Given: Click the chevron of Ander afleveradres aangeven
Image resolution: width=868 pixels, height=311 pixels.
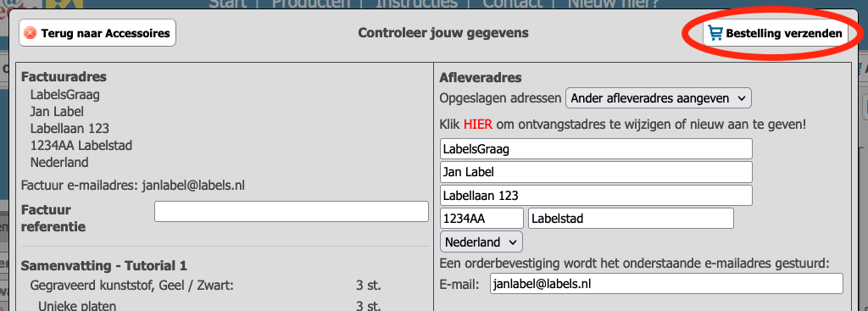Looking at the screenshot, I should (741, 98).
